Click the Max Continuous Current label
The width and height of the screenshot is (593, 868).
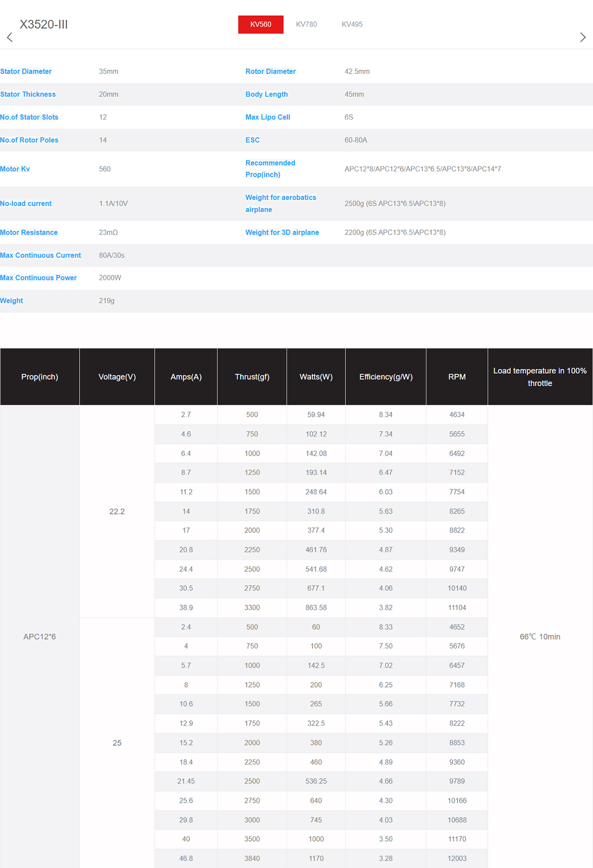pyautogui.click(x=41, y=255)
